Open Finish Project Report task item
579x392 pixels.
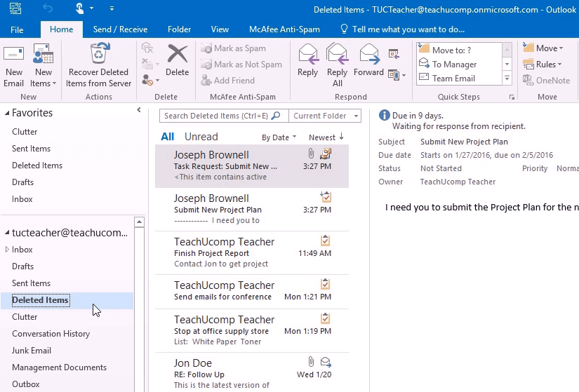[252, 253]
